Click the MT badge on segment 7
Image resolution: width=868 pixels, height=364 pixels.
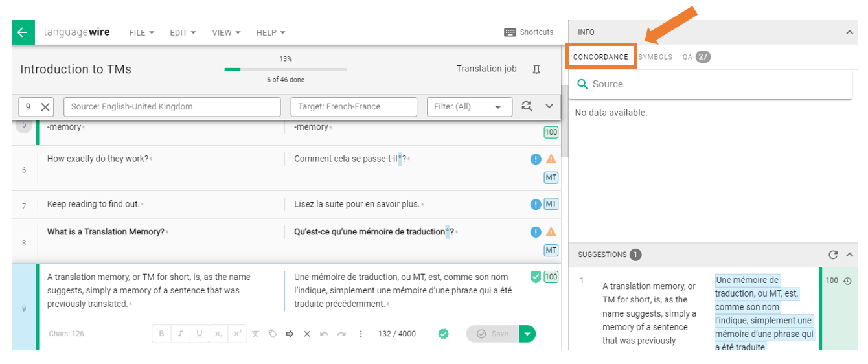click(551, 205)
